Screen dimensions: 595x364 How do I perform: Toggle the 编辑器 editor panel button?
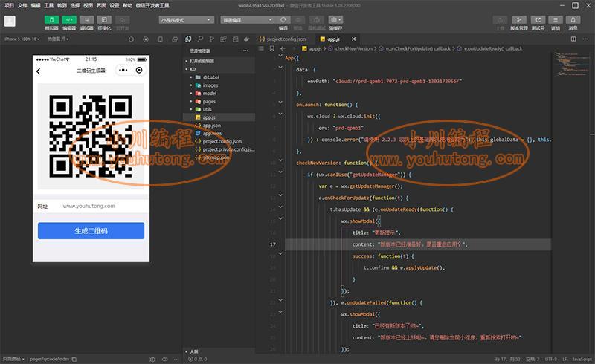pyautogui.click(x=69, y=20)
